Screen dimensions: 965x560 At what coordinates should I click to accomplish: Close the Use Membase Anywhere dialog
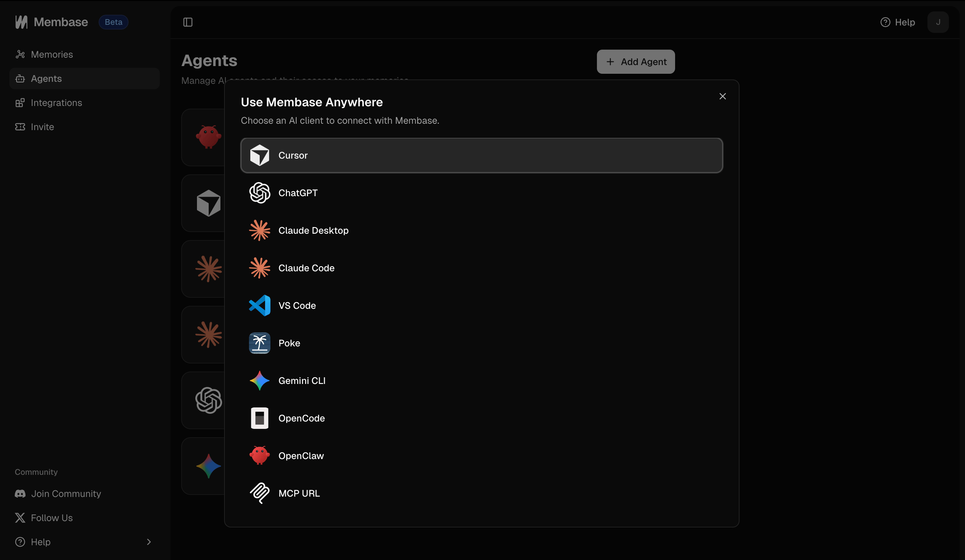(x=723, y=97)
